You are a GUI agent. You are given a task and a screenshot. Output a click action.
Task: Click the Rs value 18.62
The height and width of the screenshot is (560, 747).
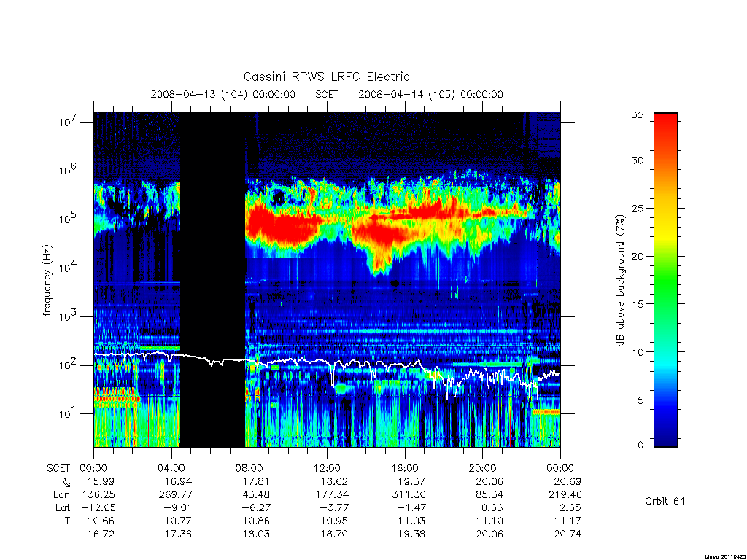(x=334, y=481)
